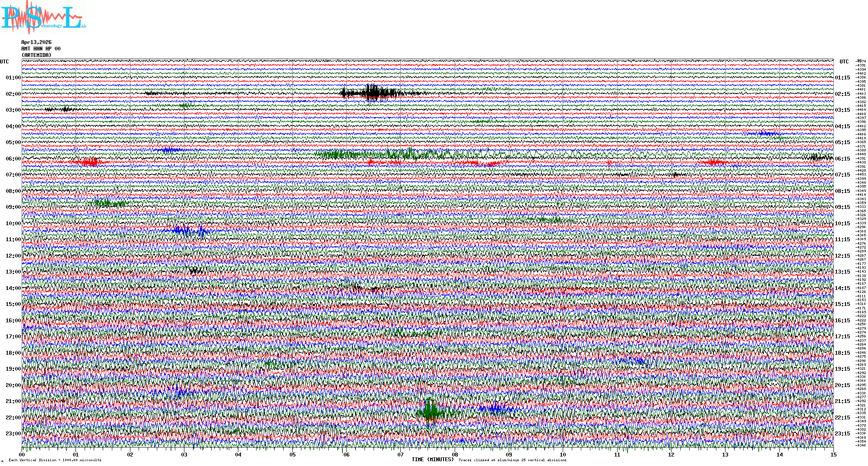Click minute tick 15 on bottom axis
Image resolution: width=868 pixels, height=466 pixels.
click(833, 454)
